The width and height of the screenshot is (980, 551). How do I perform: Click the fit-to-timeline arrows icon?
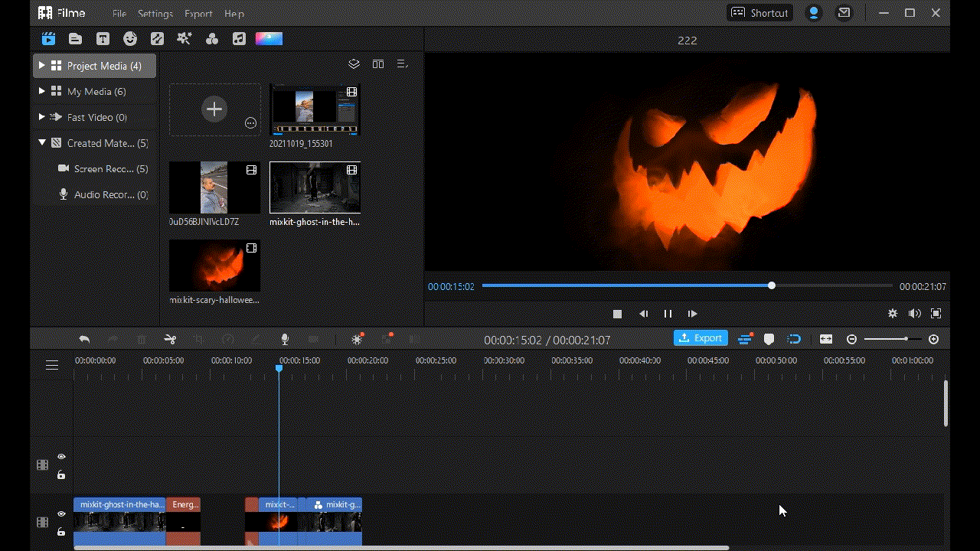[826, 339]
